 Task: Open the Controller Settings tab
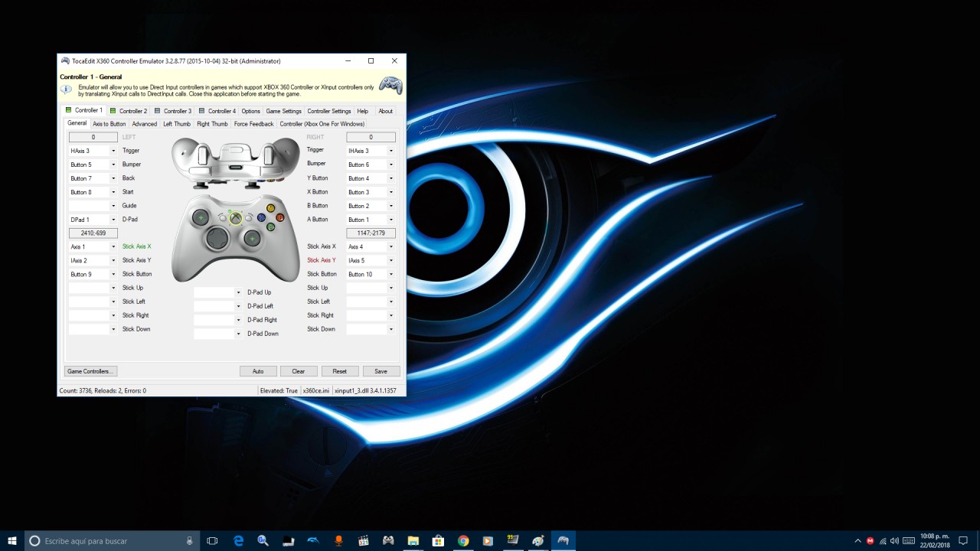coord(329,111)
